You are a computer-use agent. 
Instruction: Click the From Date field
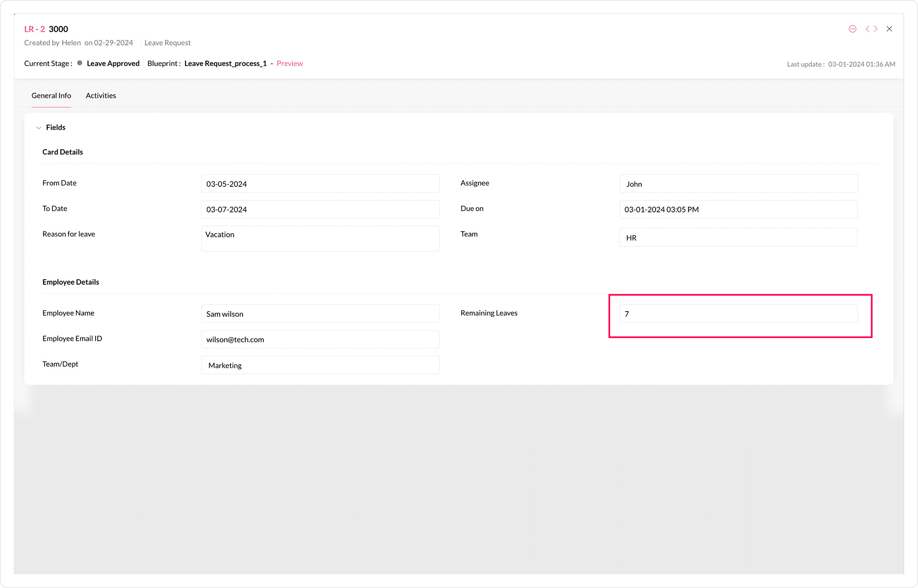click(320, 184)
